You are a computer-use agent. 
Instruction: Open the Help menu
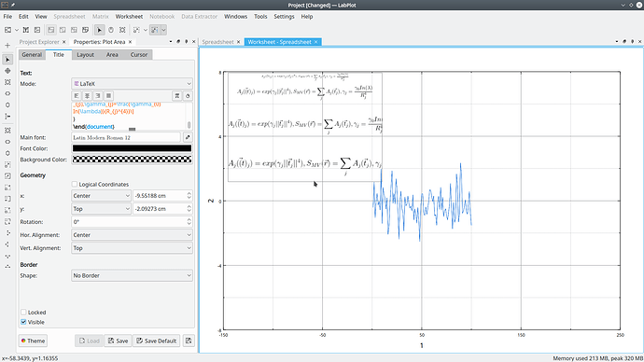click(307, 17)
